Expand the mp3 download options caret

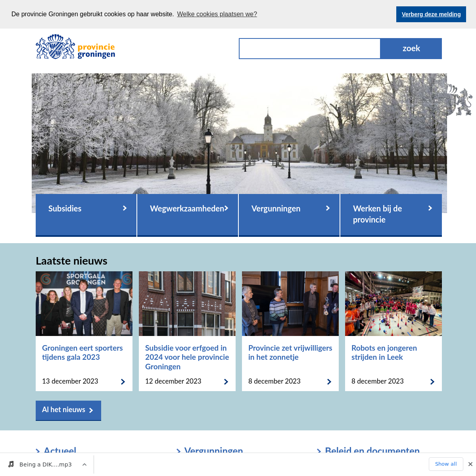click(84, 464)
